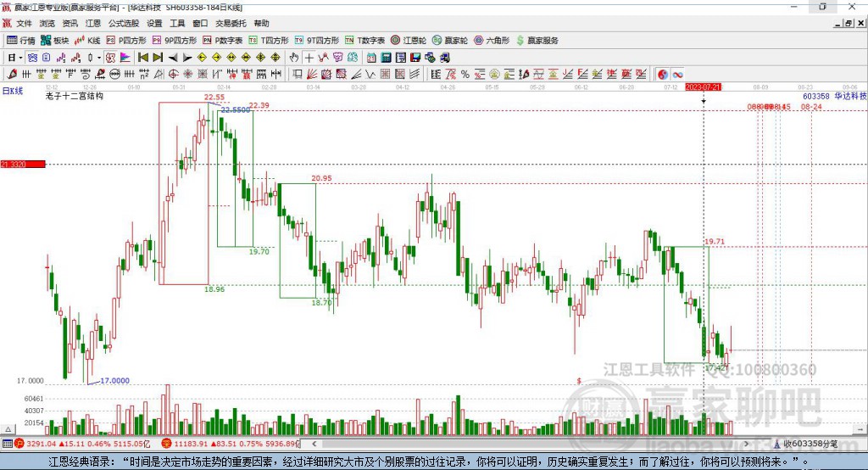The height and width of the screenshot is (470, 868).
Task: Click 华达科技 stock name
Action: (850, 96)
